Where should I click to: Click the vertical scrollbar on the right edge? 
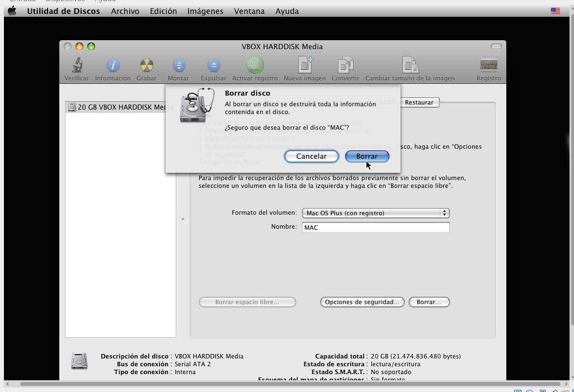[571, 170]
